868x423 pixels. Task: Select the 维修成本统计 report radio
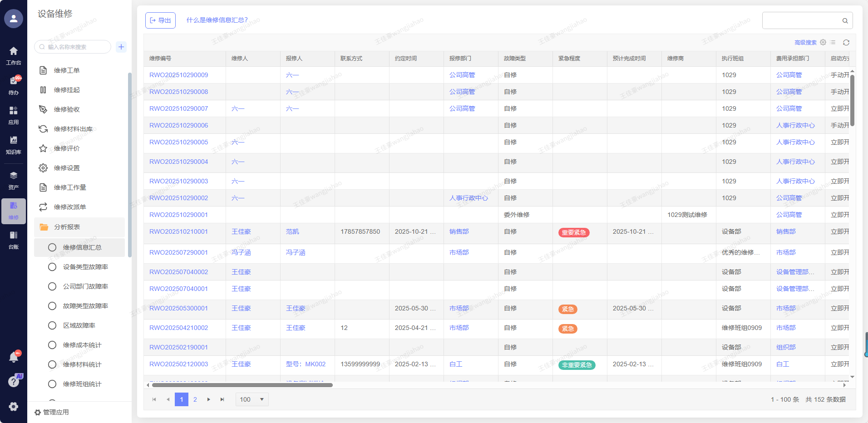point(52,345)
